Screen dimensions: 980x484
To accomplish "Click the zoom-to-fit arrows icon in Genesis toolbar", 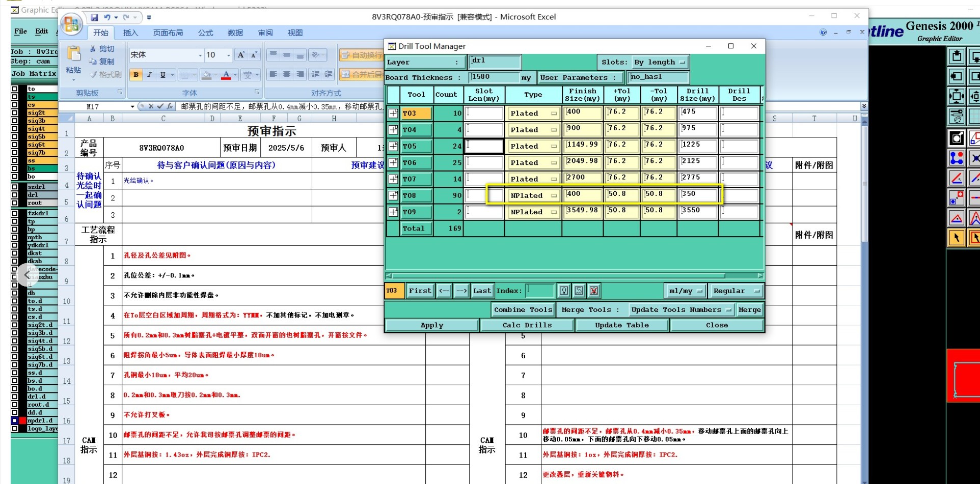I will [x=957, y=96].
